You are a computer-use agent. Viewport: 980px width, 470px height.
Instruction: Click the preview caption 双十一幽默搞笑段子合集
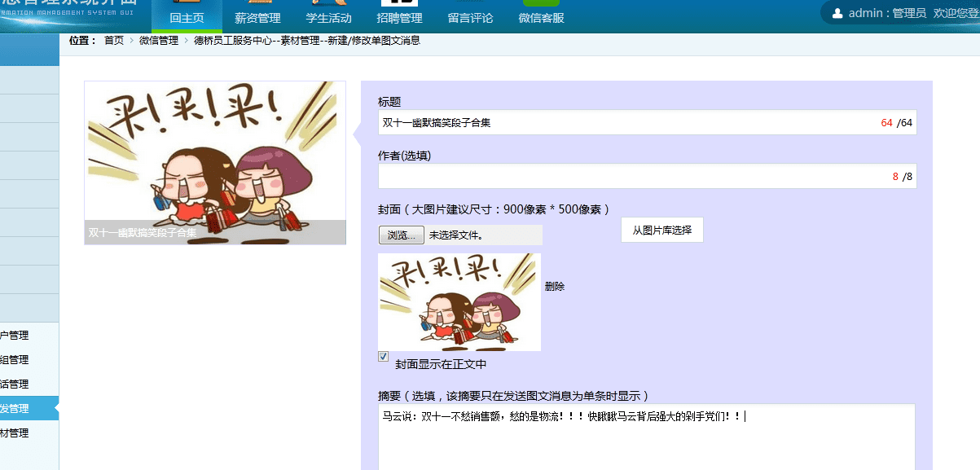point(143,233)
